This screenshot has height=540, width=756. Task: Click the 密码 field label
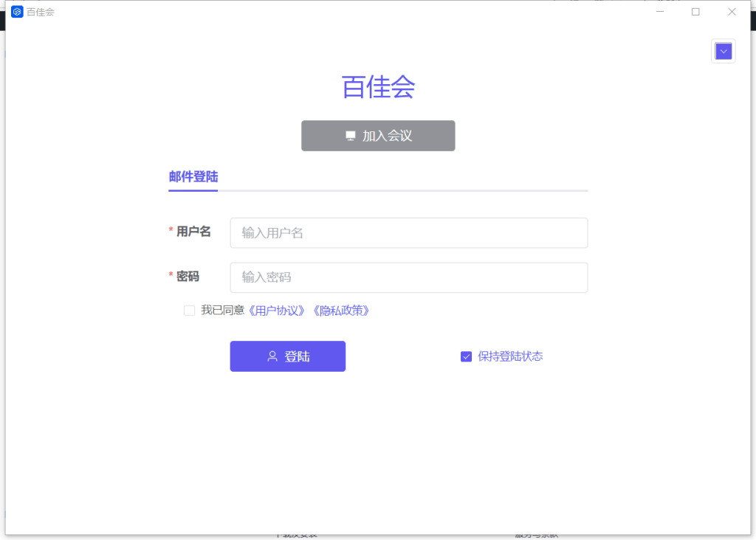click(188, 277)
